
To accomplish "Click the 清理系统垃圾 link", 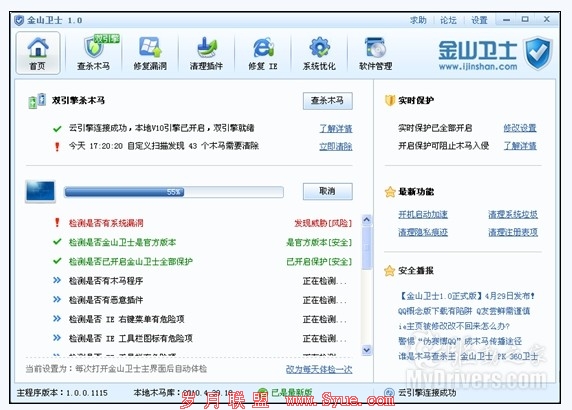I will click(513, 214).
